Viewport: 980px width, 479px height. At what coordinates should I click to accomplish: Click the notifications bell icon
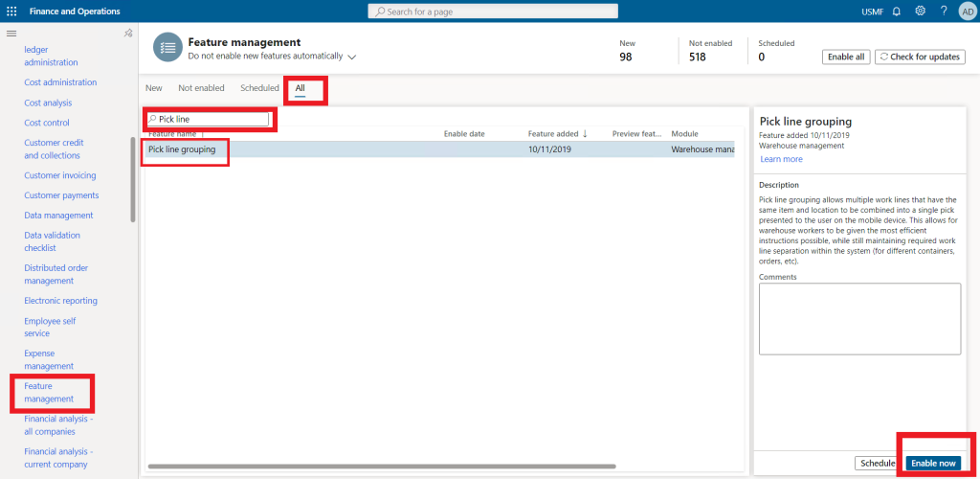point(896,11)
